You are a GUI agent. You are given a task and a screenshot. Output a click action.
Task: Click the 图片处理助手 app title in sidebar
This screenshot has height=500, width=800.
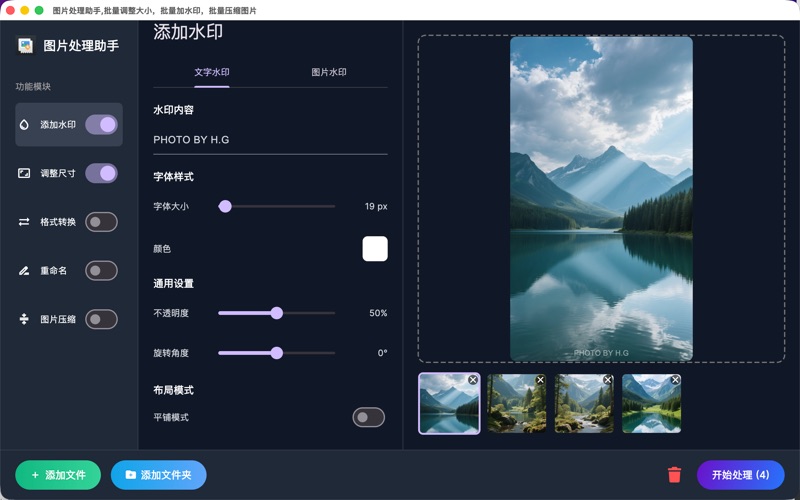[81, 46]
